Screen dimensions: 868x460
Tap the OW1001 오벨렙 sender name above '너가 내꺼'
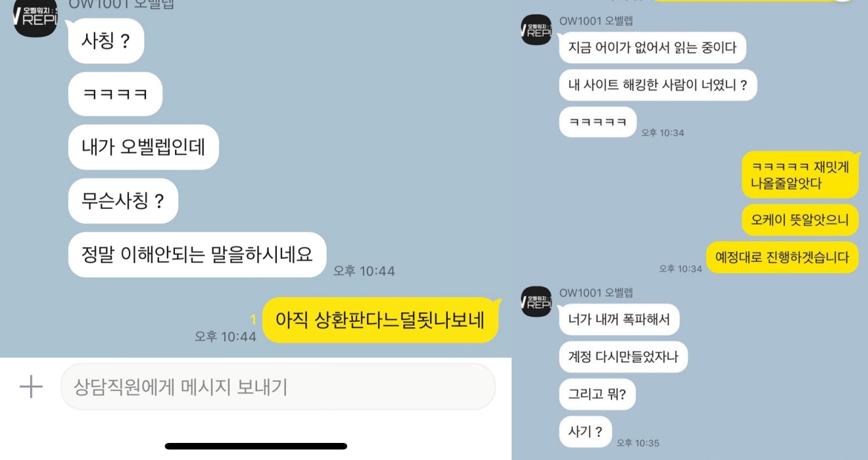click(x=596, y=292)
